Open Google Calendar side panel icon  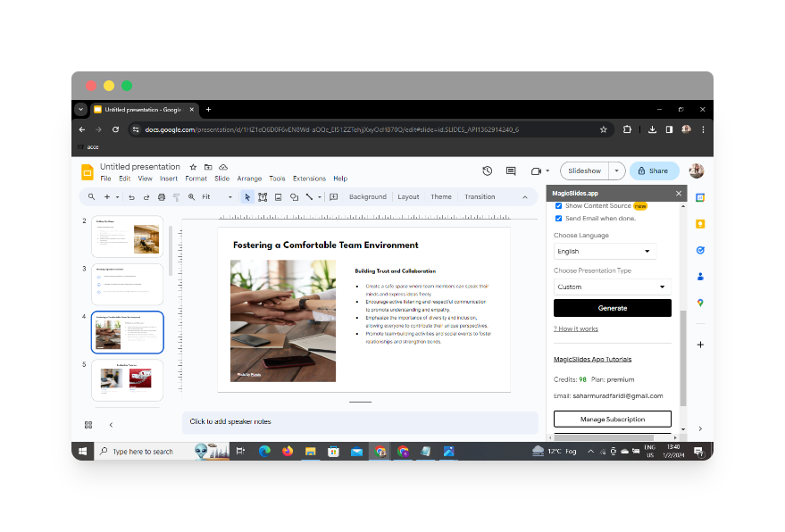700,197
